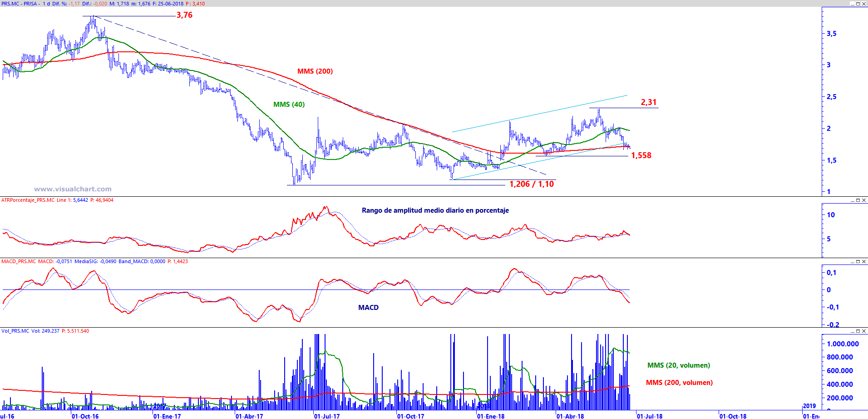The image size is (868, 419).
Task: Click the '400.000' volume axis label
Action: [x=839, y=384]
